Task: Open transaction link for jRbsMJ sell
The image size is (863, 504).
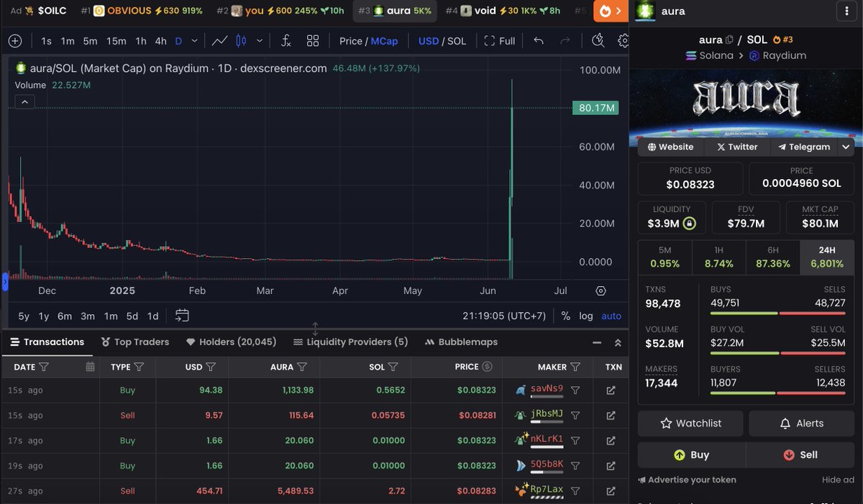Action: pos(611,415)
